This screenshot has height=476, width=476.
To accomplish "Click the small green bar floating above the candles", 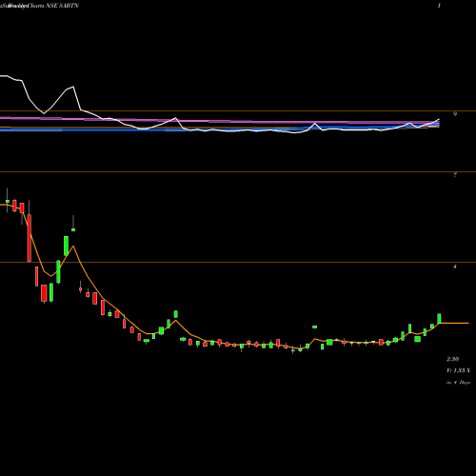I will [x=315, y=327].
